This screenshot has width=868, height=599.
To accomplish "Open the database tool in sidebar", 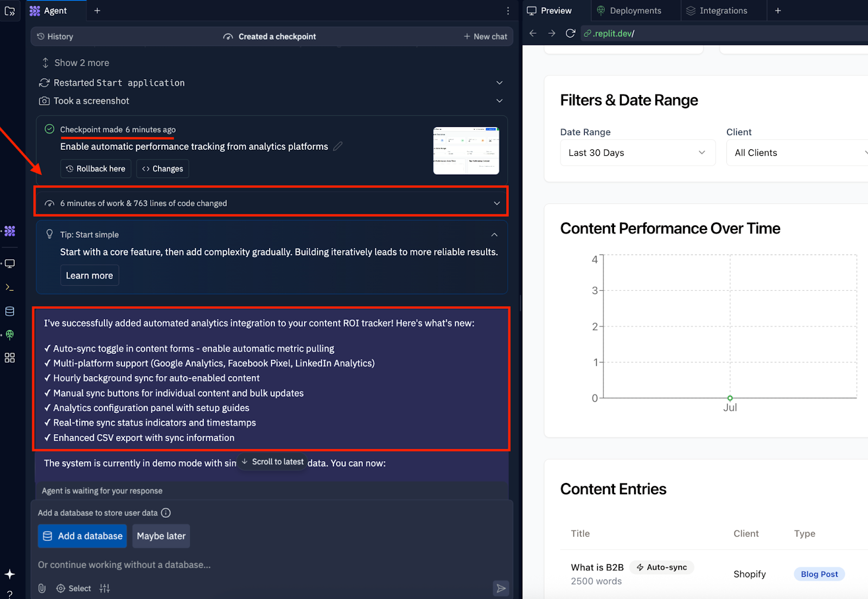I will pos(10,311).
